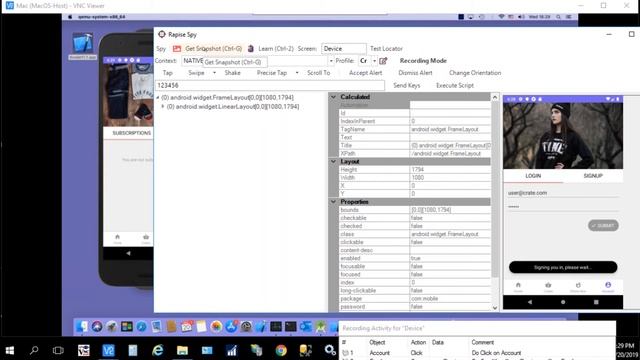The width and height of the screenshot is (640, 360).
Task: Collapse the Properties group
Action: click(333, 202)
